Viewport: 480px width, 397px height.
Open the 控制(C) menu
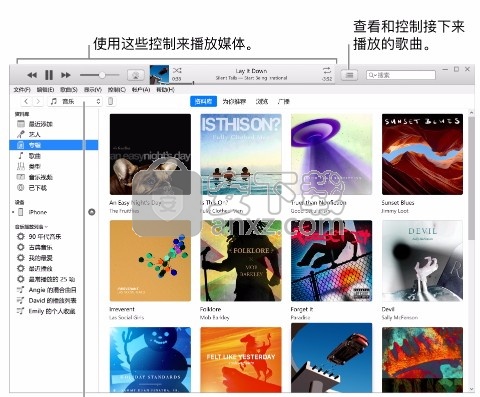point(117,90)
